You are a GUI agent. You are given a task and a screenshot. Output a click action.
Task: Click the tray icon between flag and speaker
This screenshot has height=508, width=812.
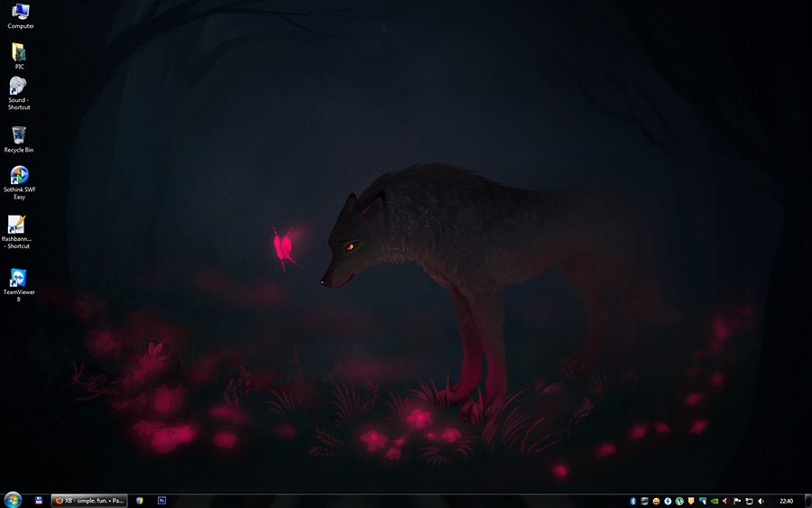pyautogui.click(x=749, y=502)
